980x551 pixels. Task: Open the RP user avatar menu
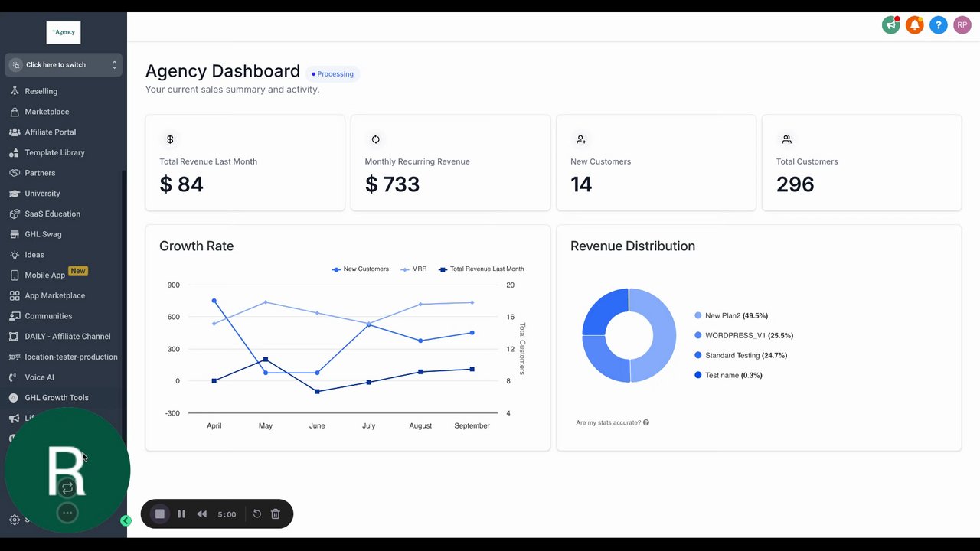(x=962, y=25)
